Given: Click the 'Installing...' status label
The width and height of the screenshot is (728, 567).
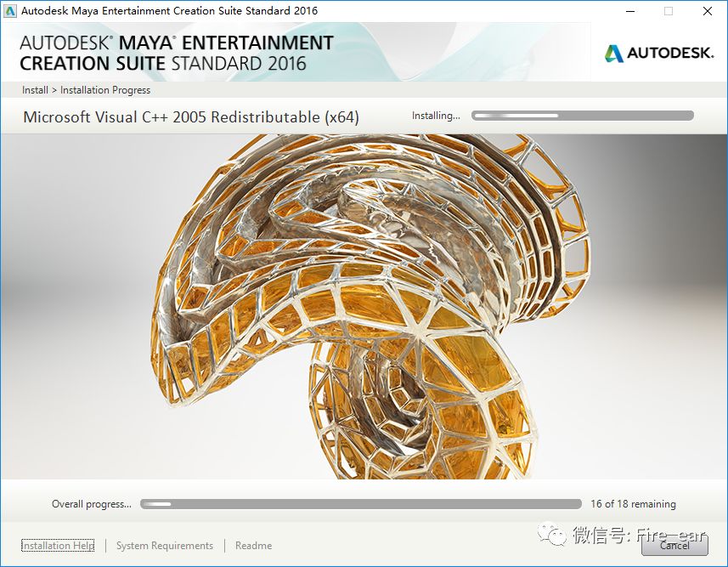Looking at the screenshot, I should [x=436, y=116].
